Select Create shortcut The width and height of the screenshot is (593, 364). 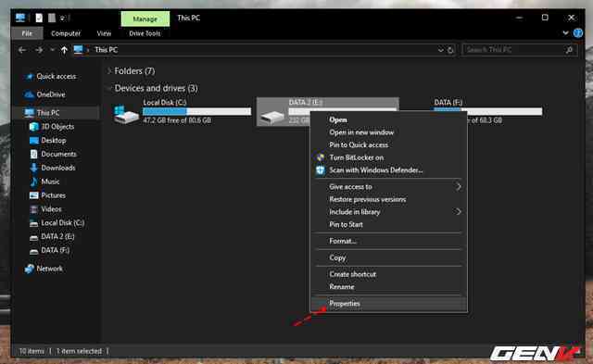(389, 274)
